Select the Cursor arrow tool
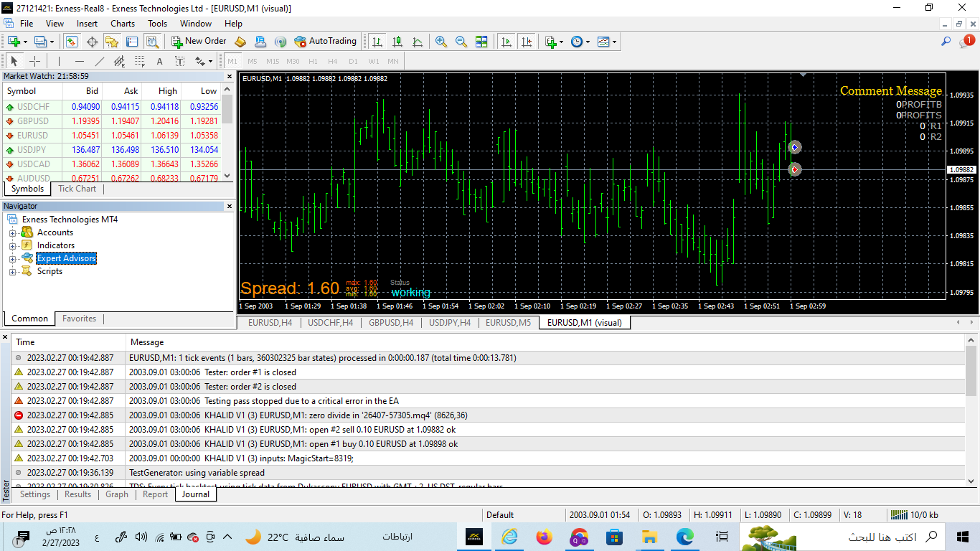 (x=14, y=61)
